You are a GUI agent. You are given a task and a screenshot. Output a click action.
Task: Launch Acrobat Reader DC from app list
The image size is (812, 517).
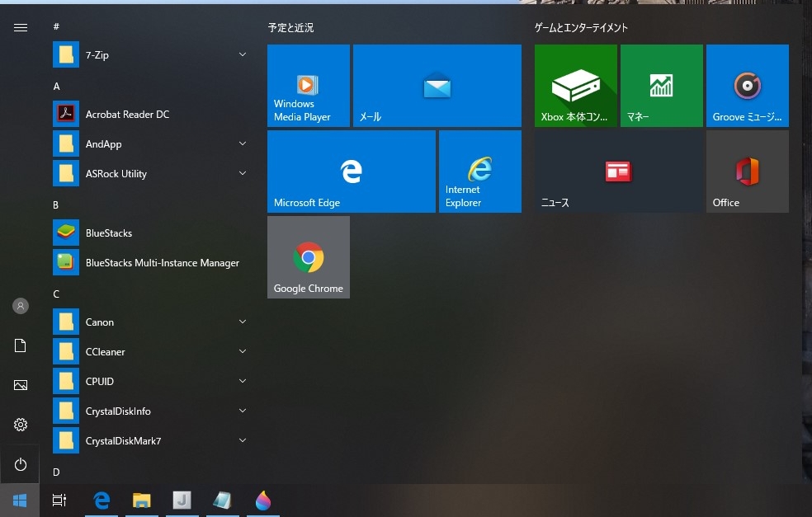click(x=150, y=114)
